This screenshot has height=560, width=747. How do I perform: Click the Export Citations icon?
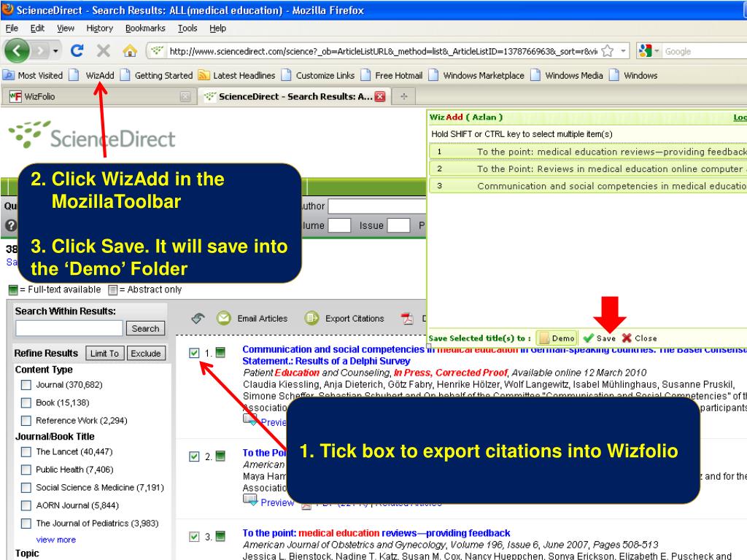click(x=311, y=318)
